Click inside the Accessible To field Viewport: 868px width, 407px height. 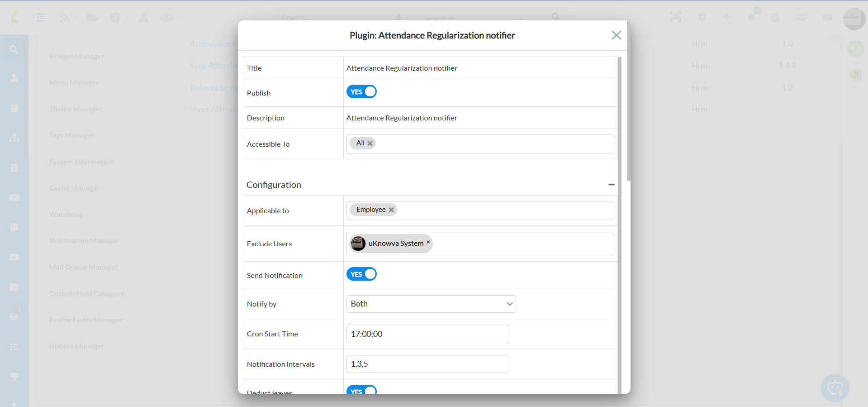[x=493, y=144]
